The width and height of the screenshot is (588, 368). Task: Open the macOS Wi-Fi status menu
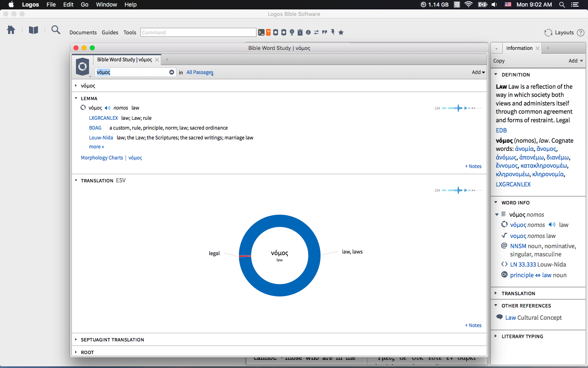[469, 4]
